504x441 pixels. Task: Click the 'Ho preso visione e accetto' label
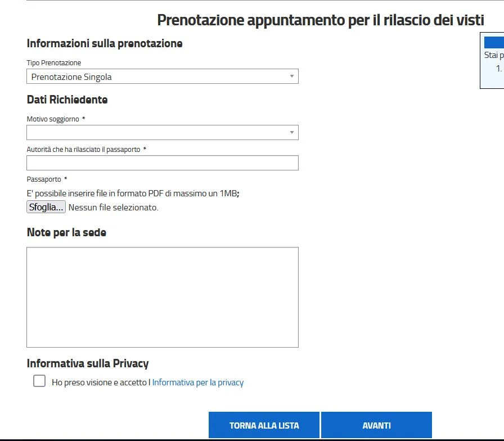click(101, 382)
